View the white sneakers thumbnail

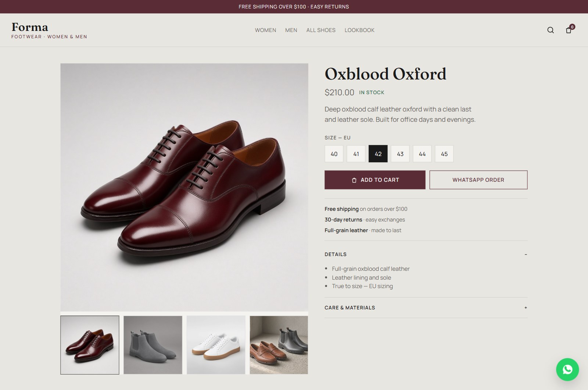tap(216, 345)
